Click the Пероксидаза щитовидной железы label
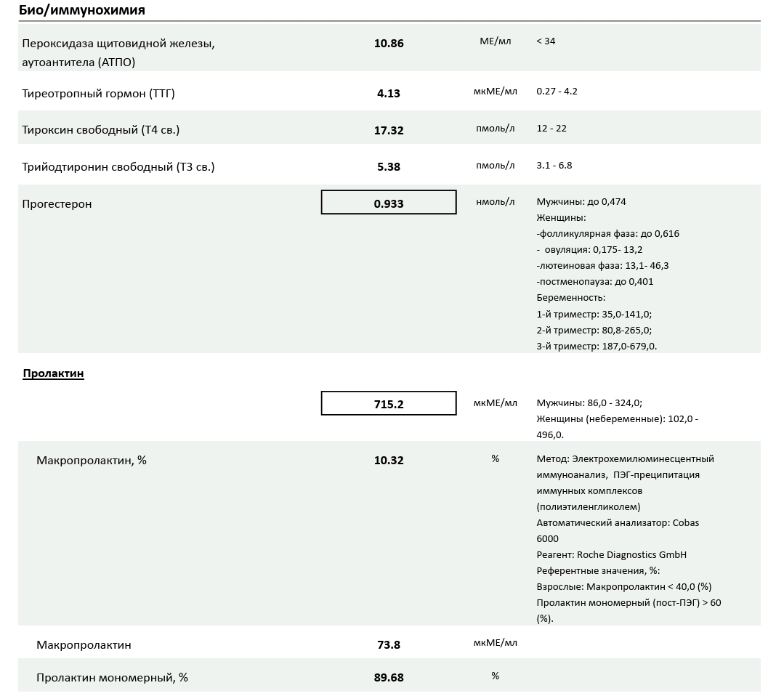This screenshot has height=696, width=784. click(118, 44)
